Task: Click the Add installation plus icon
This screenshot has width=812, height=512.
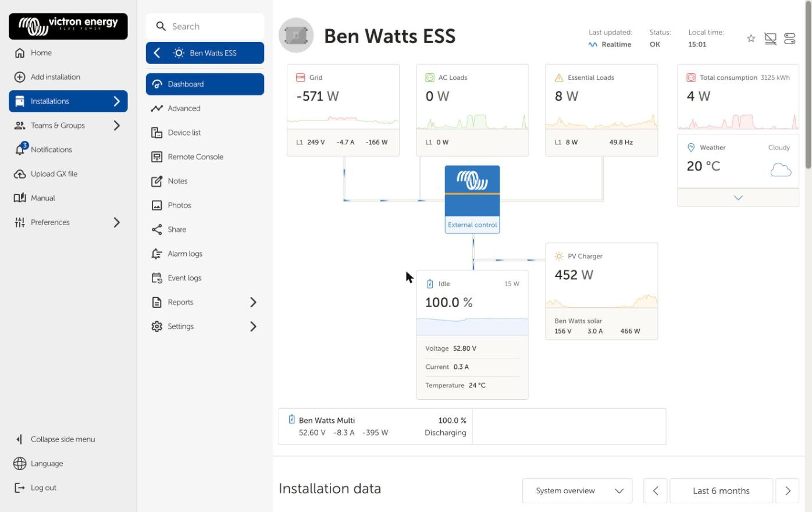Action: point(20,77)
